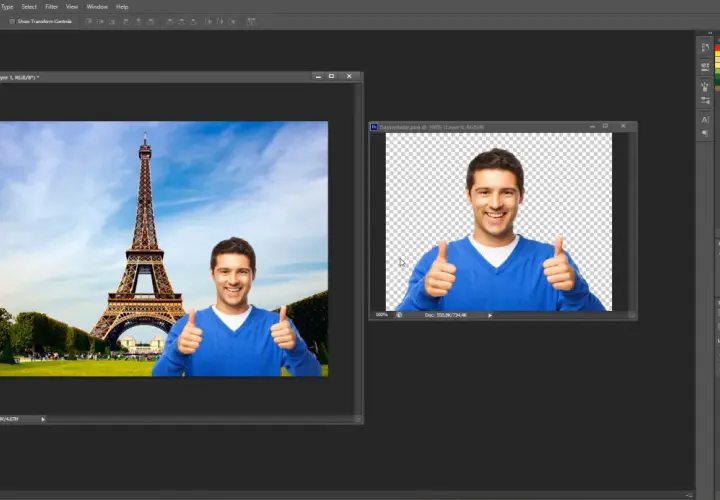Open the Brush Presets panel icon
The image size is (720, 500).
(x=705, y=100)
